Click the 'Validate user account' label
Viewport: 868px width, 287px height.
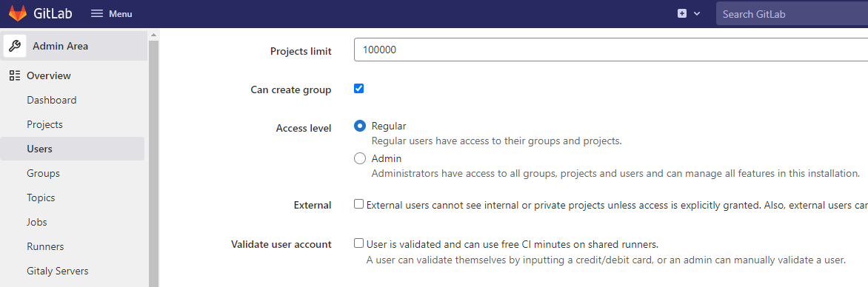point(281,244)
